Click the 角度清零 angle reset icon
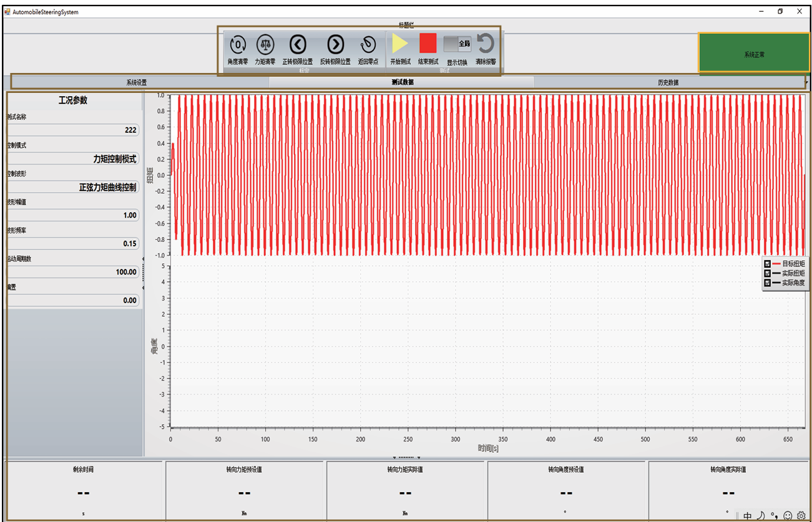This screenshot has width=812, height=522. (x=238, y=45)
